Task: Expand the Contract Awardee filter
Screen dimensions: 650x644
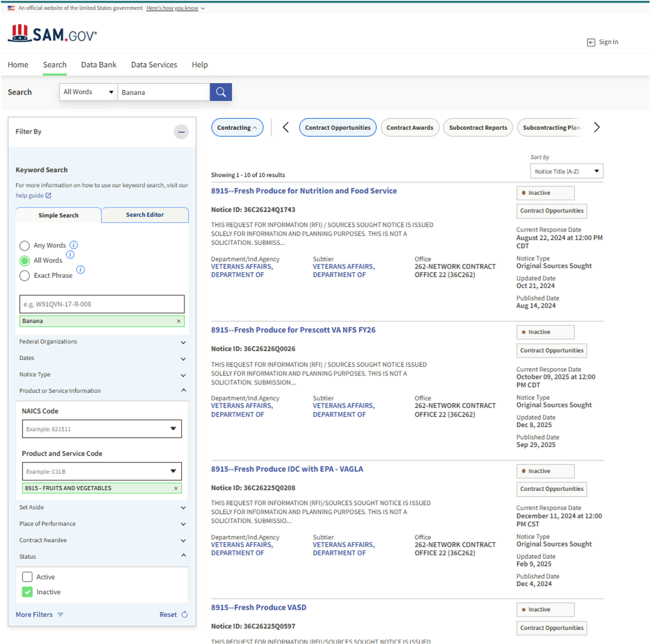Action: click(x=102, y=540)
